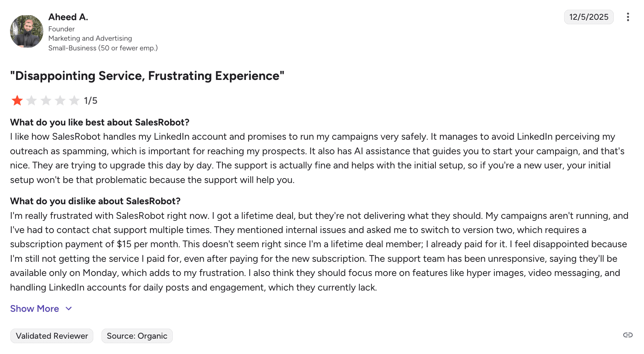The height and width of the screenshot is (354, 644).
Task: Click the Marketing and Advertising industry text
Action: [x=90, y=38]
